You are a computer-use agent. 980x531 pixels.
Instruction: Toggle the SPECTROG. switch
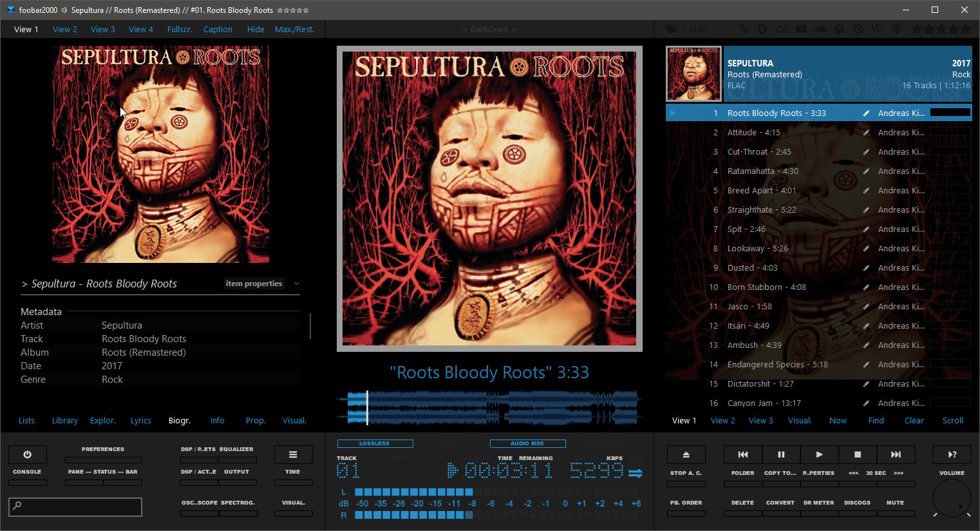tap(238, 514)
